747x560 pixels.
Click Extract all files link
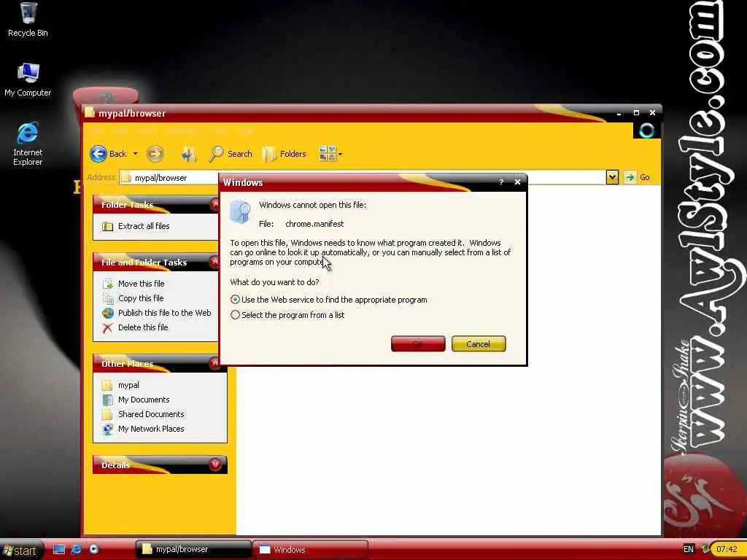pos(144,226)
